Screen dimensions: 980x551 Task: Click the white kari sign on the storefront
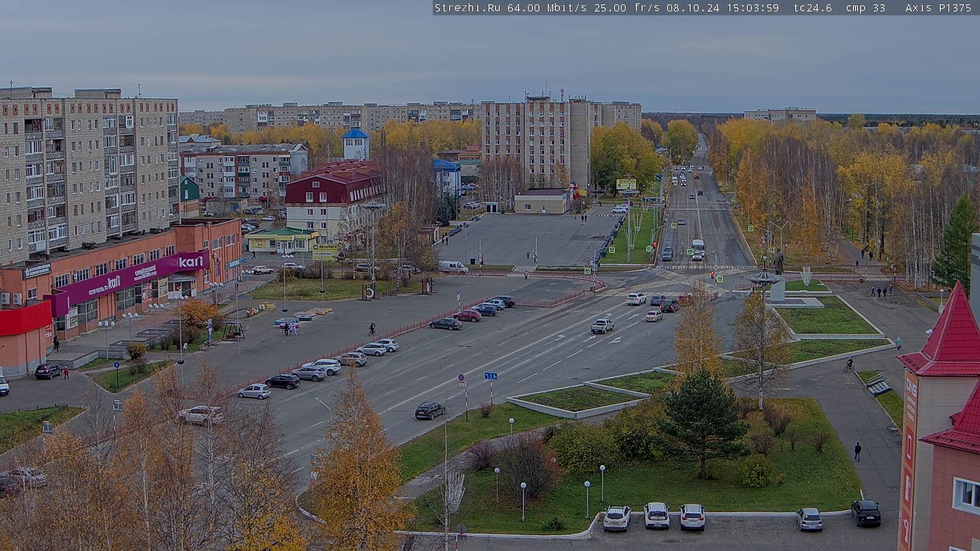190,262
